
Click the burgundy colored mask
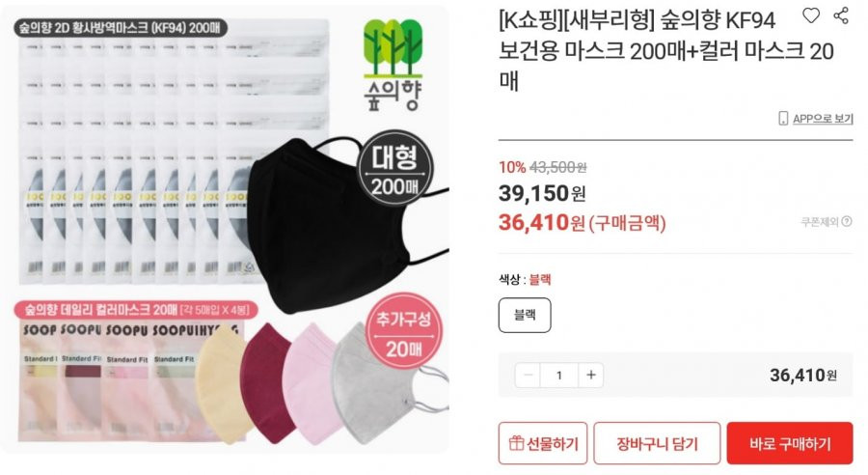click(x=266, y=382)
